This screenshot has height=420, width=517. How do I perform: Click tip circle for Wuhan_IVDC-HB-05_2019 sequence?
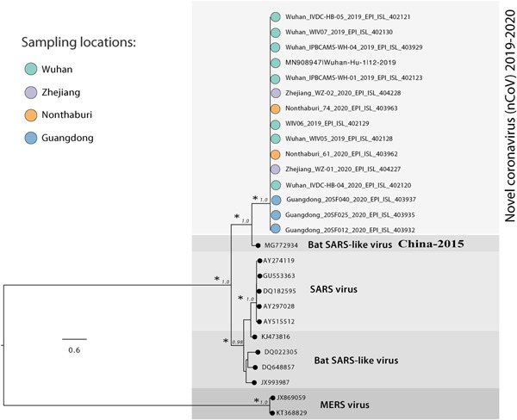click(275, 17)
